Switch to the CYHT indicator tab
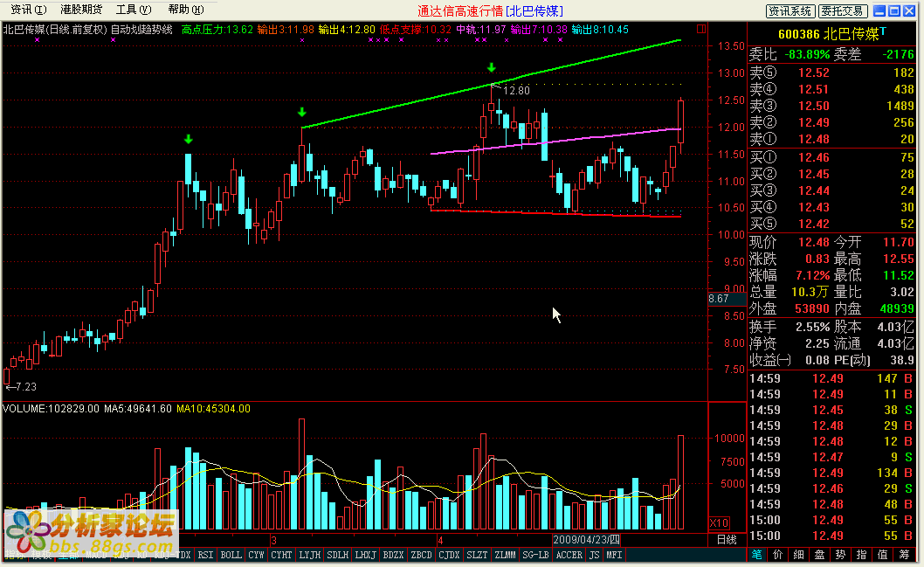Image resolution: width=924 pixels, height=567 pixels. [282, 555]
